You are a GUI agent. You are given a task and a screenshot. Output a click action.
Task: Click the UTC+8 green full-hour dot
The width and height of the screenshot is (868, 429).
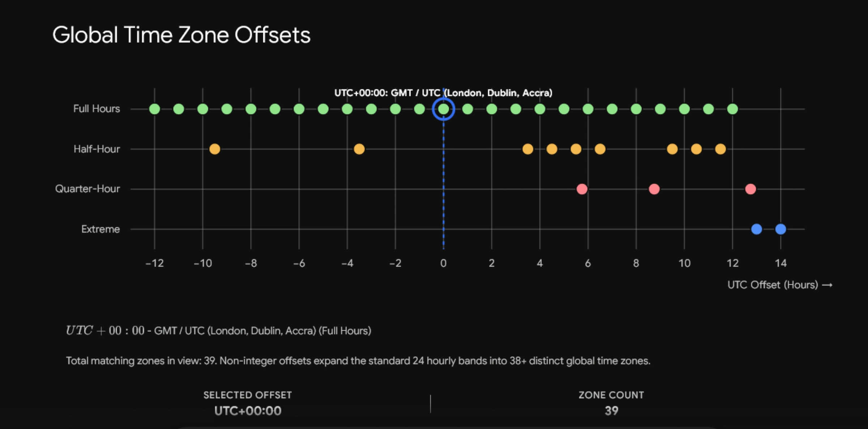[636, 109]
